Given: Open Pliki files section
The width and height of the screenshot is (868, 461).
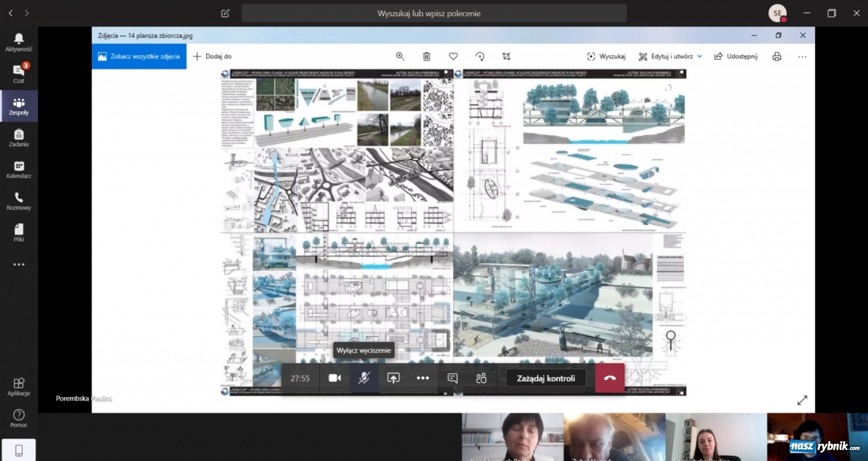Looking at the screenshot, I should [18, 232].
